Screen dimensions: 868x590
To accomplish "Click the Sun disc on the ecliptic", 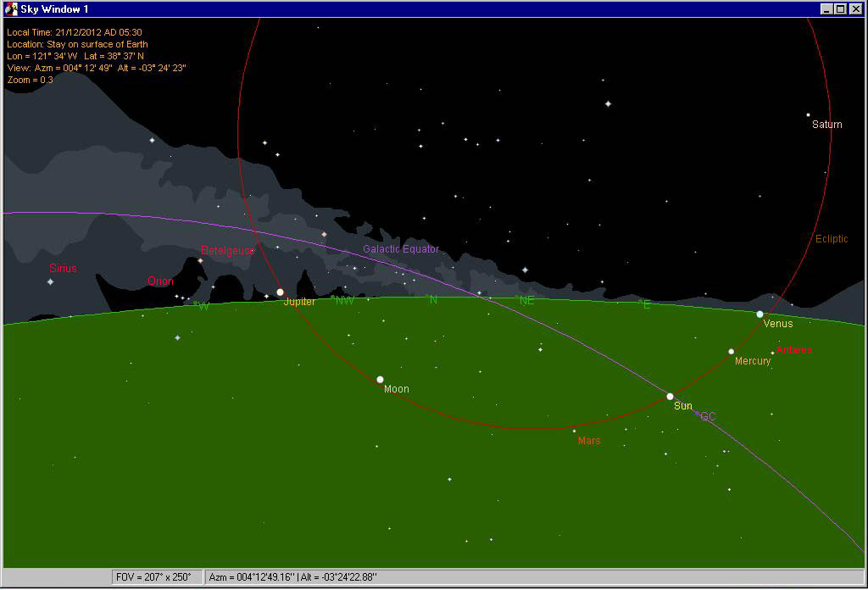I will click(x=670, y=397).
